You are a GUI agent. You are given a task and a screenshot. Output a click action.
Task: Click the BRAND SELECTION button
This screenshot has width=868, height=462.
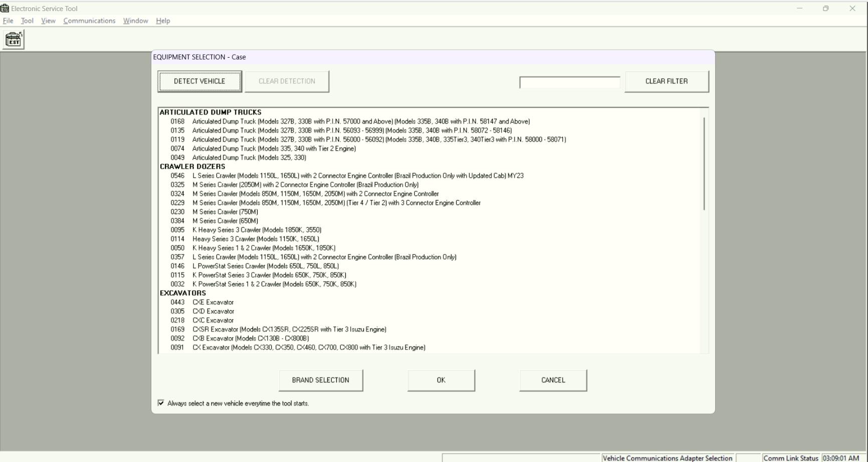click(x=321, y=380)
